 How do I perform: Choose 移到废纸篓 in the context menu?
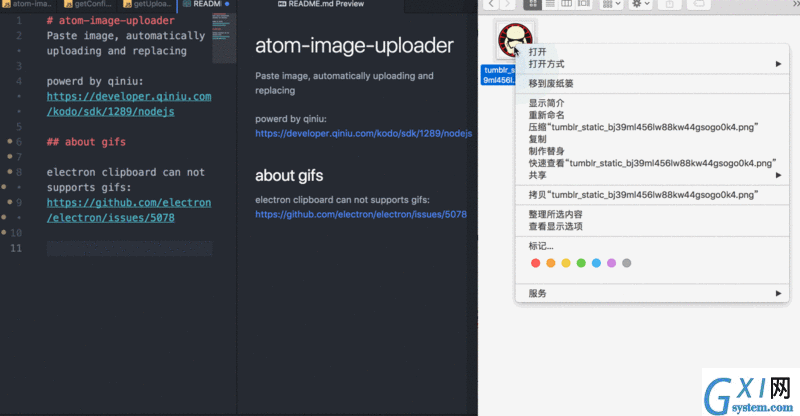click(x=653, y=83)
